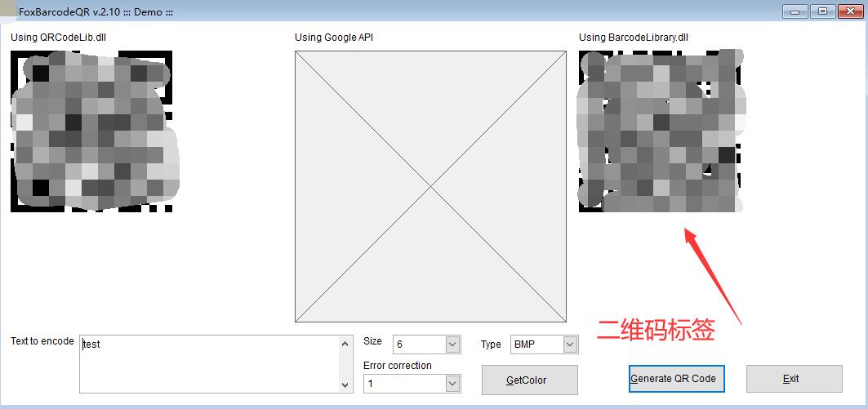Select the BarcodeLibrary.dll QR code image
The height and width of the screenshot is (409, 868).
tap(660, 131)
